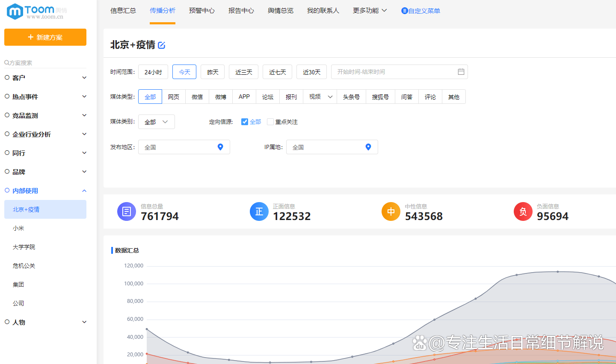Expand the 热点事件 sidebar group
616x364 pixels.
pos(84,97)
